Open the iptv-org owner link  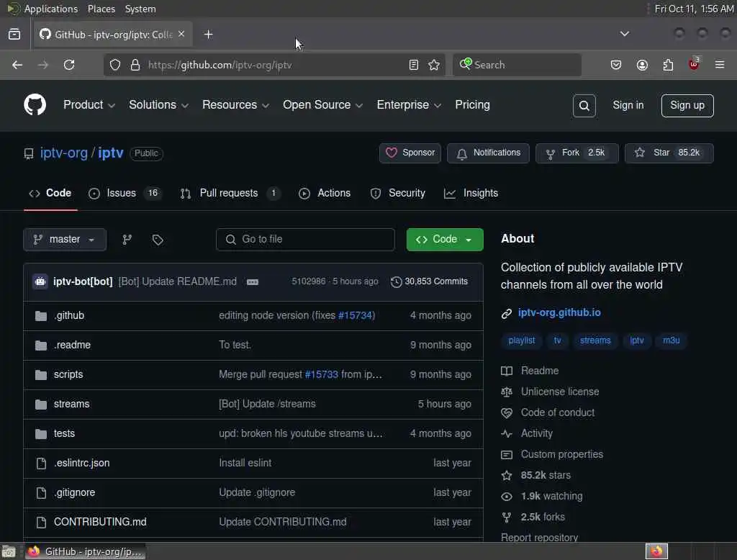pyautogui.click(x=64, y=153)
